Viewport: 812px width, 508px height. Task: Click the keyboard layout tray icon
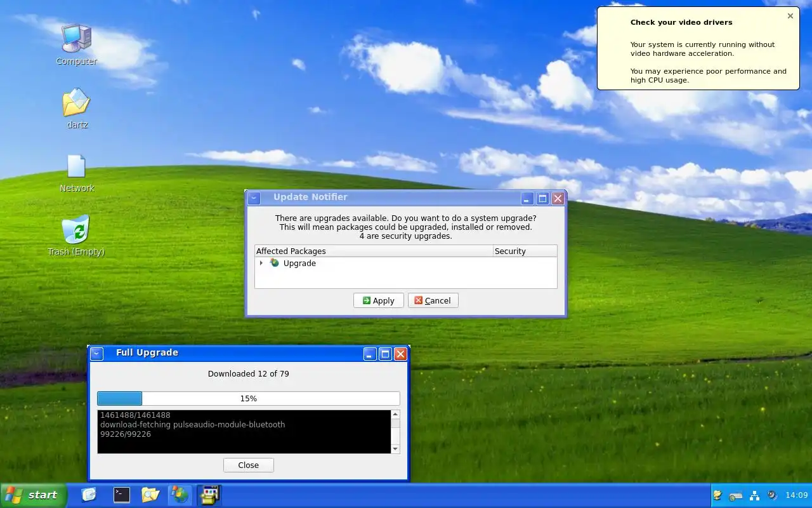(x=736, y=495)
